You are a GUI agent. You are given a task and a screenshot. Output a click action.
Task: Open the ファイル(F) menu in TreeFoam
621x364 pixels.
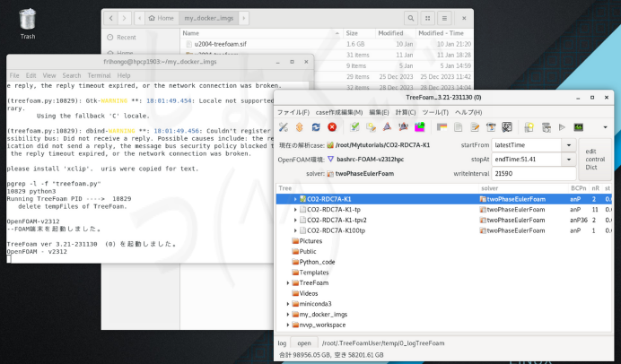(x=293, y=112)
